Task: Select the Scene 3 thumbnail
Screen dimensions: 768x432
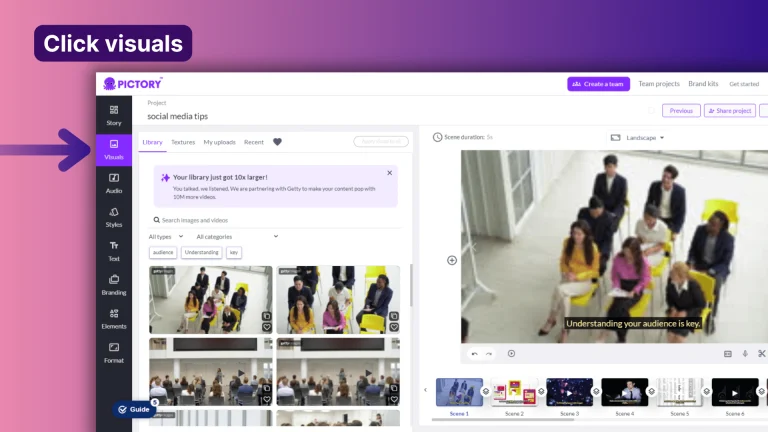Action: tap(569, 392)
